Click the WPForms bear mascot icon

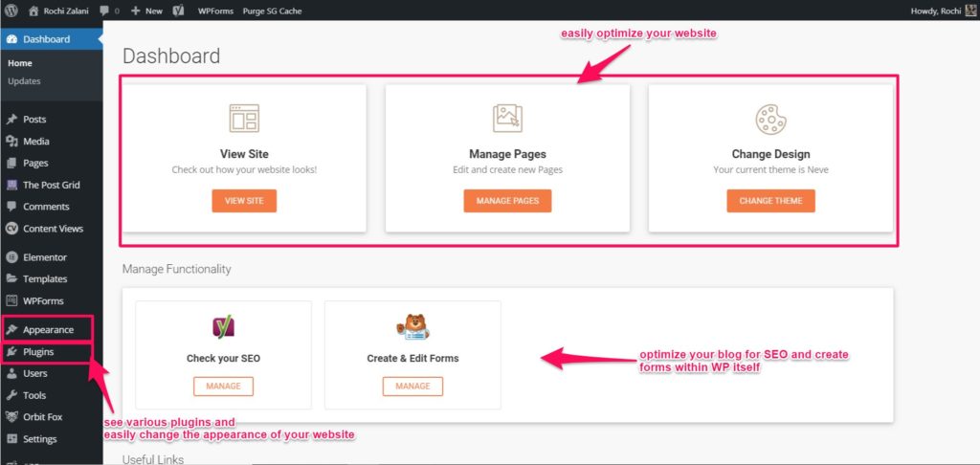[x=412, y=327]
